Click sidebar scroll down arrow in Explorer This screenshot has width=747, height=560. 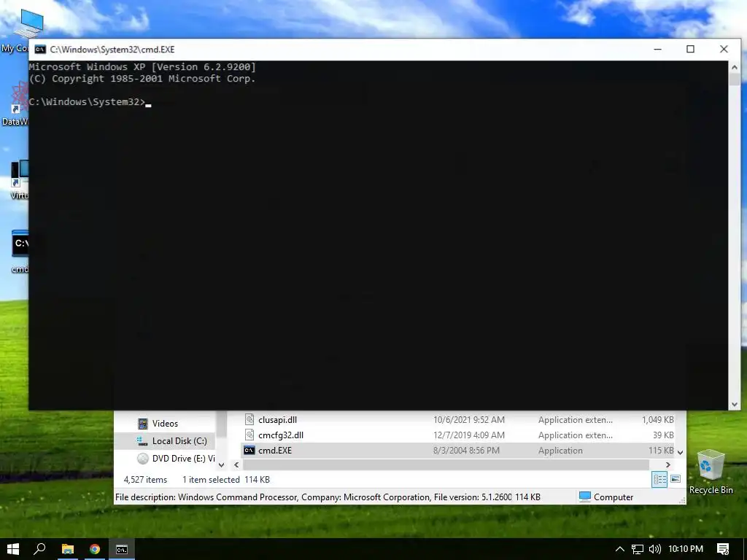[221, 464]
